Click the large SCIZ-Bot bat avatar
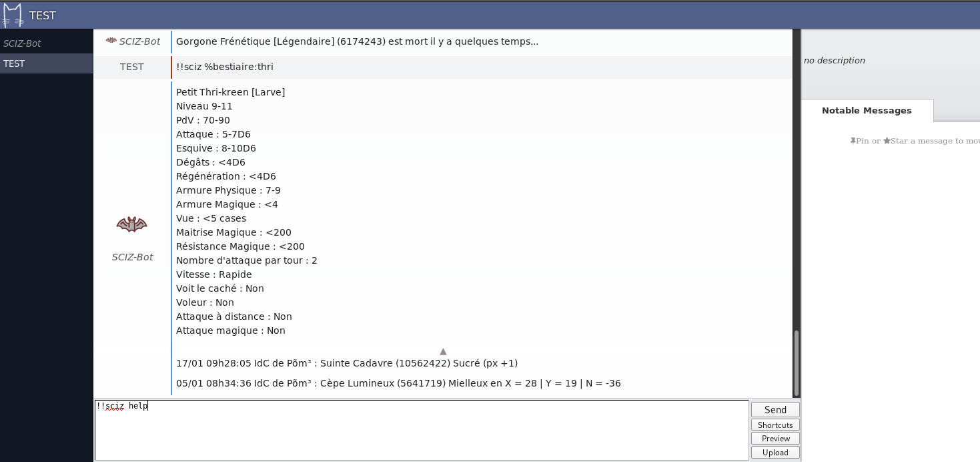Image resolution: width=980 pixels, height=462 pixels. pos(131,224)
